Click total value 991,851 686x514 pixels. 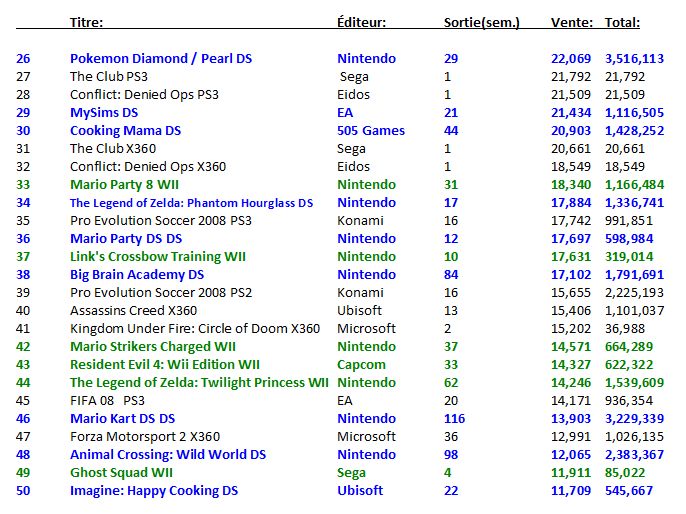pyautogui.click(x=629, y=220)
